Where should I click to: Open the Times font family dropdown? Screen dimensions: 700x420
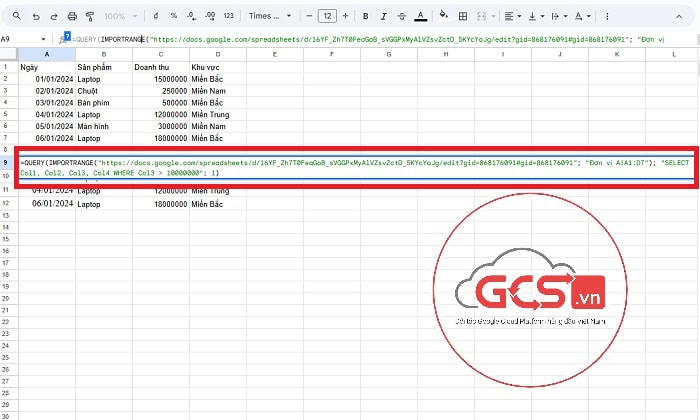271,16
